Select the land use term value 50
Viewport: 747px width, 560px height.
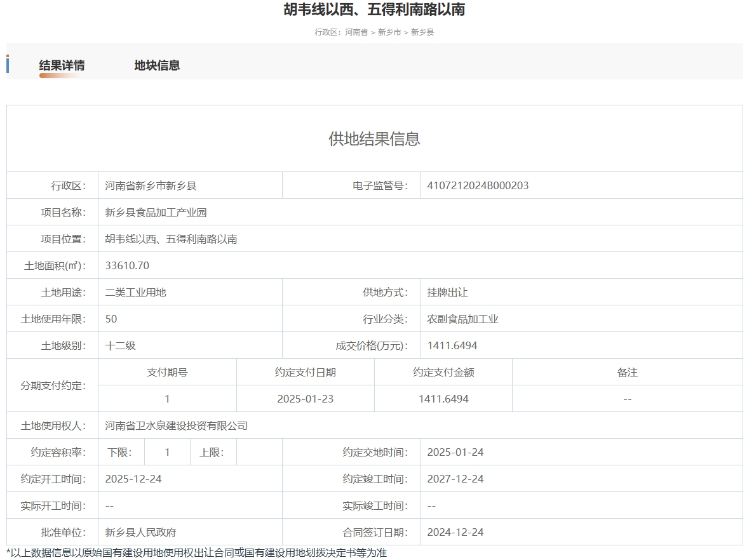111,319
